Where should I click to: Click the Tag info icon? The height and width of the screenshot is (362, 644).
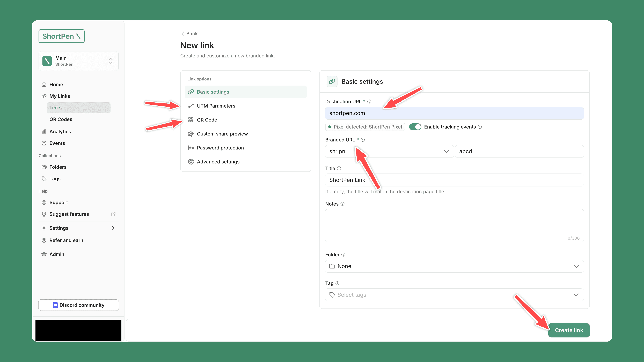click(338, 283)
